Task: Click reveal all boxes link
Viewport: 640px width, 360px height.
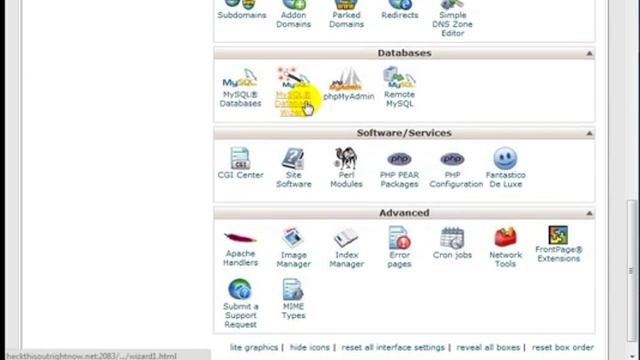Action: point(488,347)
